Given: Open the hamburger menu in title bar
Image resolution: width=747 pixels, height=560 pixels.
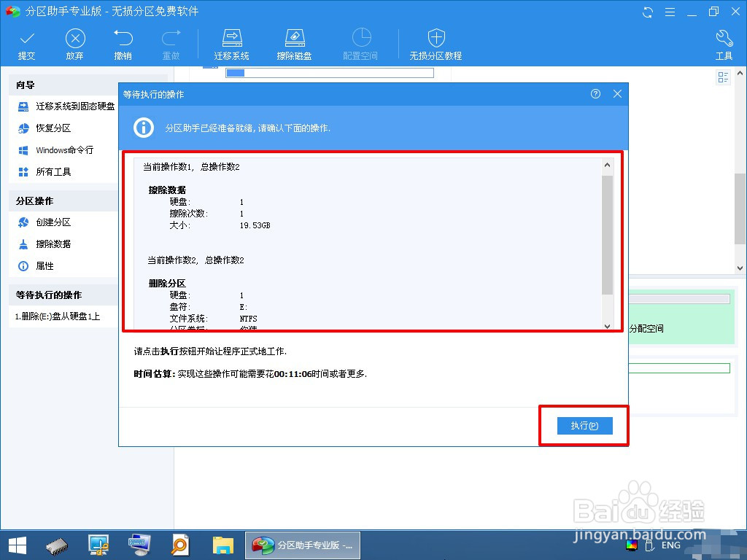Looking at the screenshot, I should pos(670,12).
